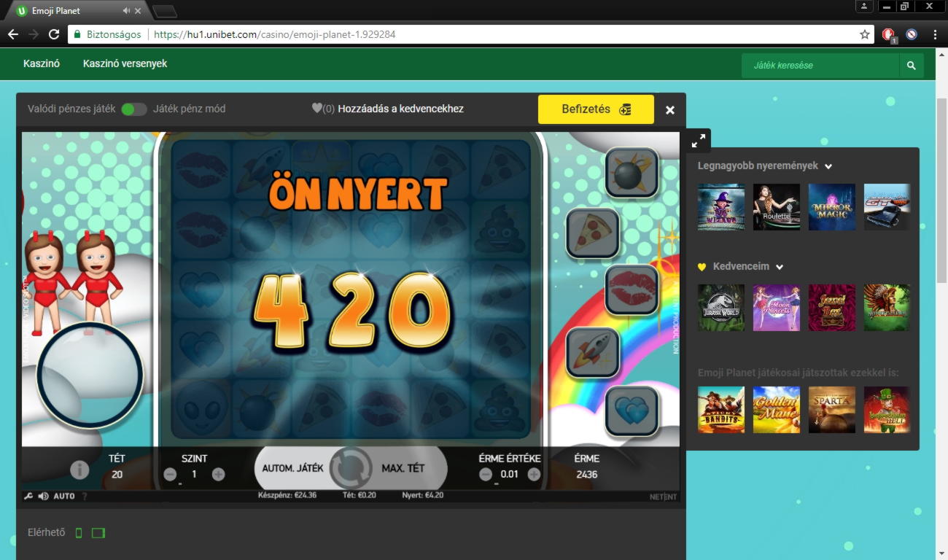Reload the browser page
Image resolution: width=948 pixels, height=560 pixels.
click(x=54, y=34)
